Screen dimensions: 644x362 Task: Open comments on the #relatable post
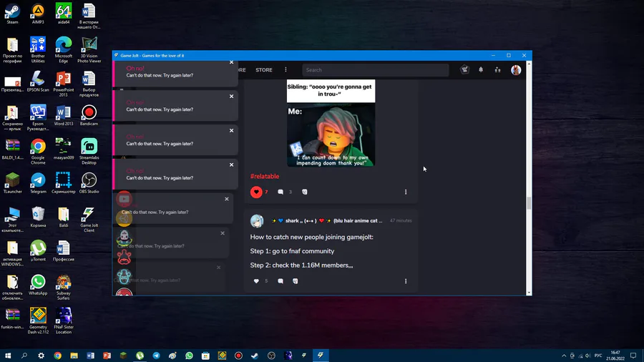(x=280, y=192)
